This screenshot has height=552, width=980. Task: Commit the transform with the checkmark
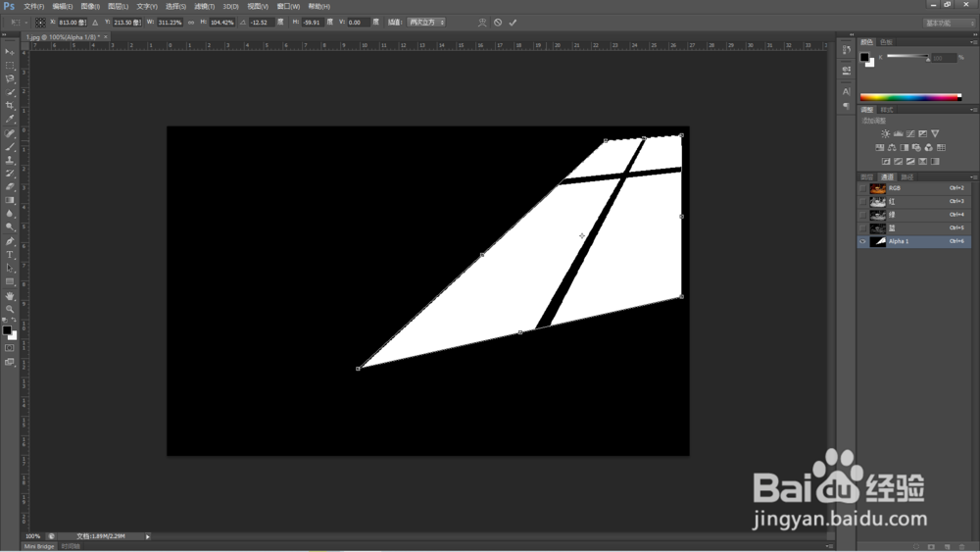(513, 23)
